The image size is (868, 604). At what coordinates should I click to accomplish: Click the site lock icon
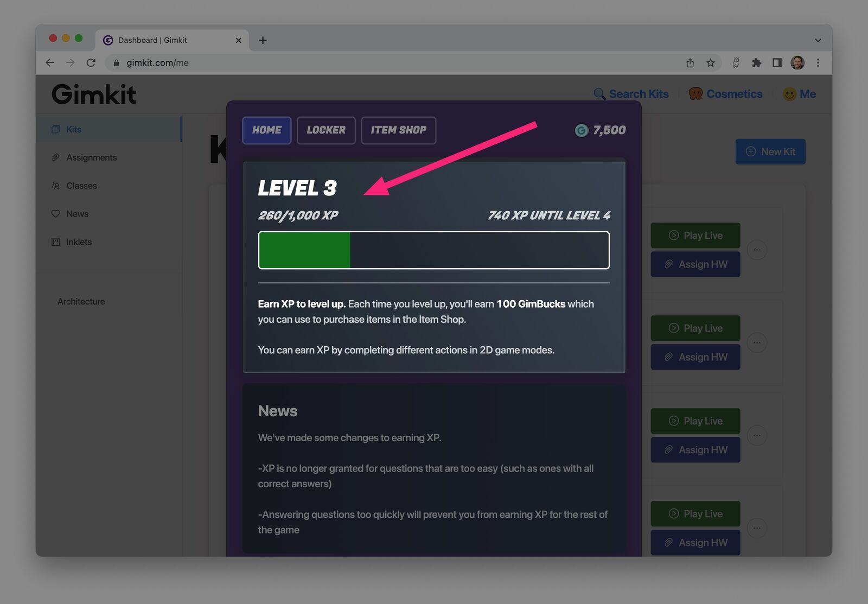pyautogui.click(x=116, y=63)
